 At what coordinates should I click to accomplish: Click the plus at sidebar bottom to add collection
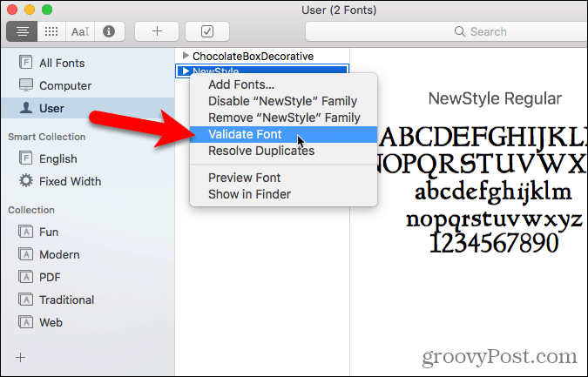pos(21,358)
